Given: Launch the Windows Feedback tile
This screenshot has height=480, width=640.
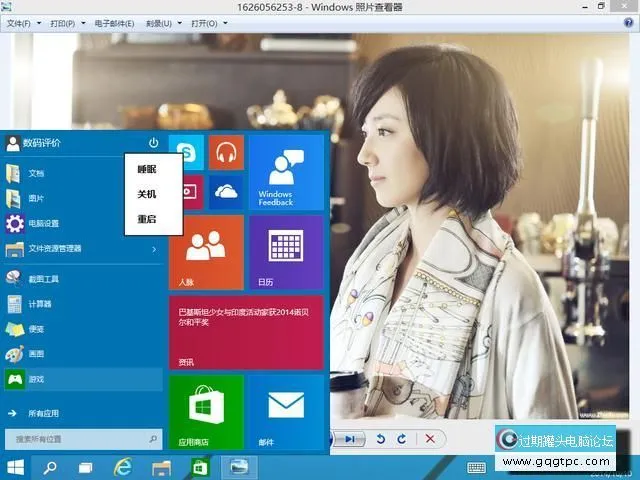Looking at the screenshot, I should coord(285,171).
